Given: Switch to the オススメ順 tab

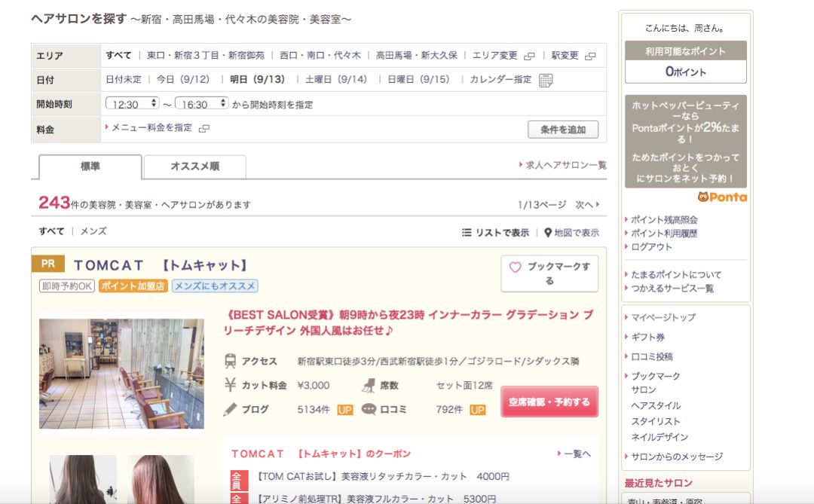Looking at the screenshot, I should (194, 166).
